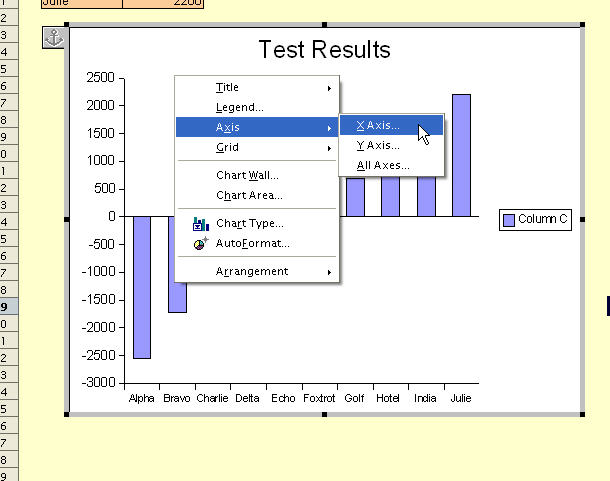Open the Title submenu
610x481 pixels.
[257, 88]
